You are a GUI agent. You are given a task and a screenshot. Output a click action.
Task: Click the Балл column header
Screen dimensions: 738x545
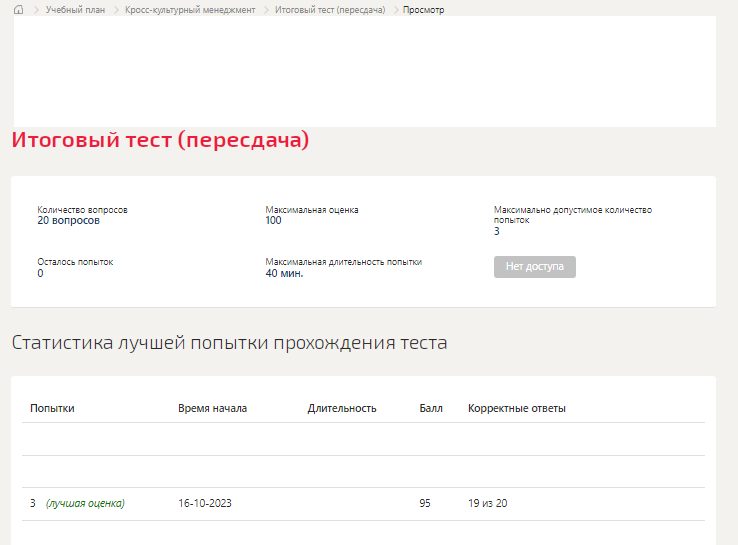[430, 408]
